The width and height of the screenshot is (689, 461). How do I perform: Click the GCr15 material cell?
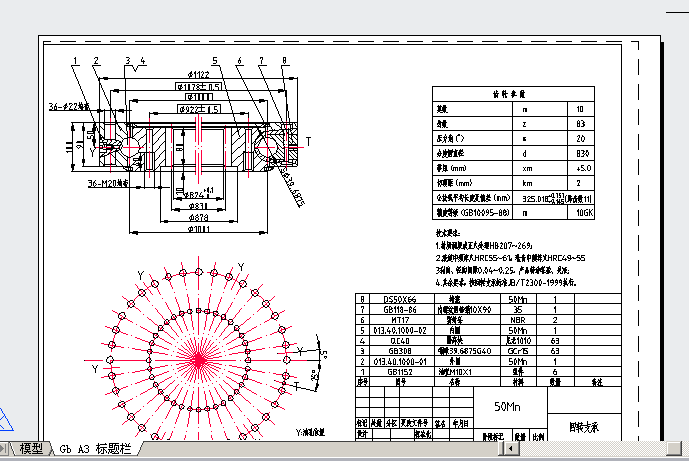tap(518, 351)
